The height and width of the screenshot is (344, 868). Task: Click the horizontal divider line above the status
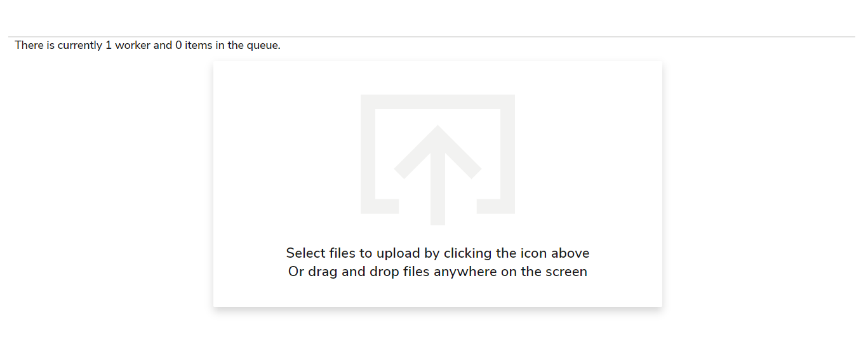click(x=432, y=37)
